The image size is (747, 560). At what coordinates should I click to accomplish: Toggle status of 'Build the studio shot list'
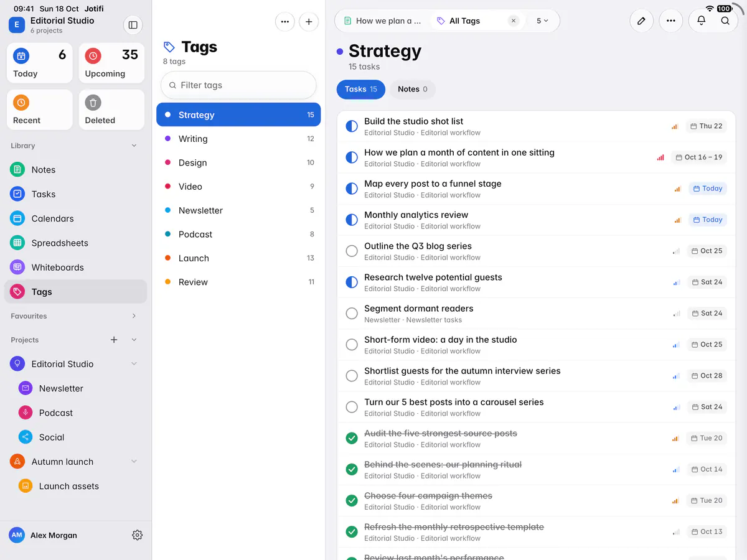pos(352,127)
